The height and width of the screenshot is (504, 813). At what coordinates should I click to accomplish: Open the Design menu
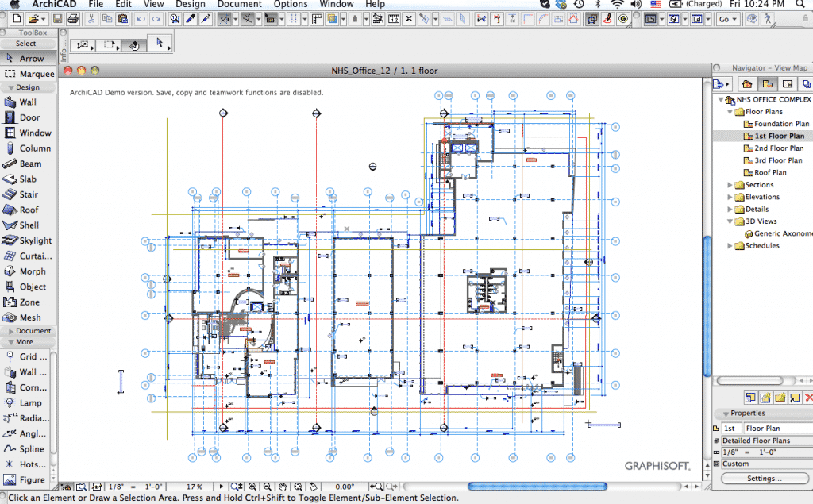coord(191,4)
